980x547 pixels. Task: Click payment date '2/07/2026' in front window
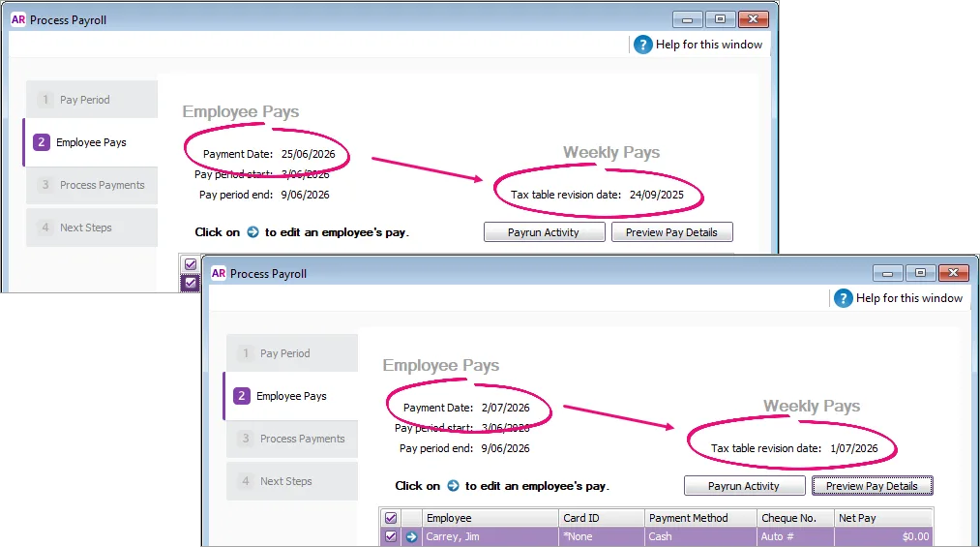pyautogui.click(x=506, y=408)
